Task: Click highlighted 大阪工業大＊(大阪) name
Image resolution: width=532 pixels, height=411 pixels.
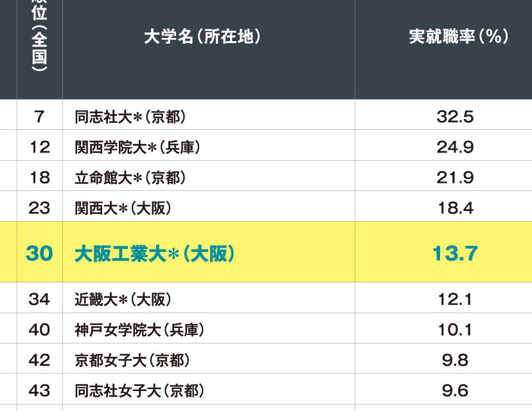Action: point(155,253)
